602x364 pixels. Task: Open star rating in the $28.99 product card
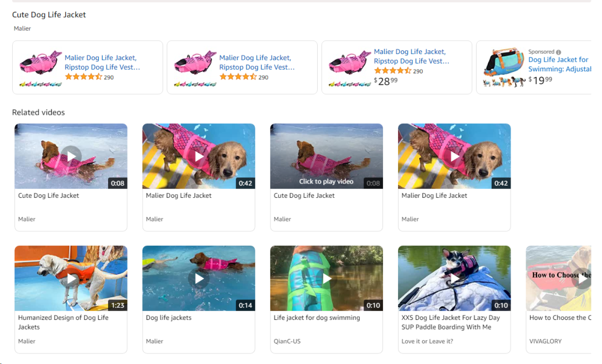coord(392,71)
